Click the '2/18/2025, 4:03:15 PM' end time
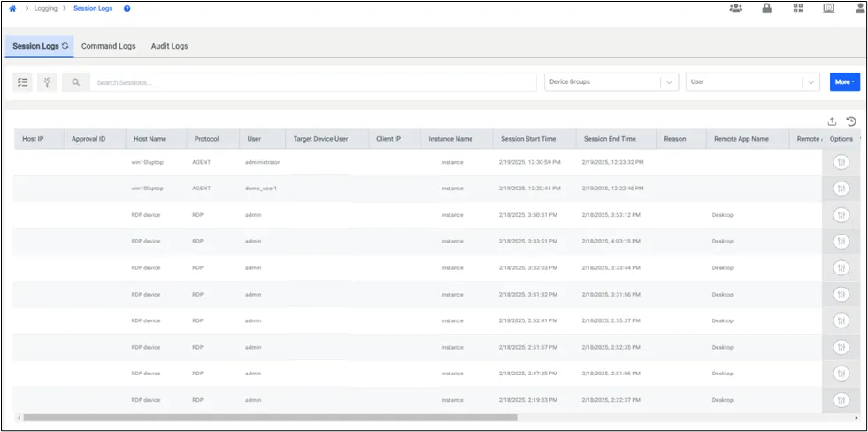 point(611,242)
